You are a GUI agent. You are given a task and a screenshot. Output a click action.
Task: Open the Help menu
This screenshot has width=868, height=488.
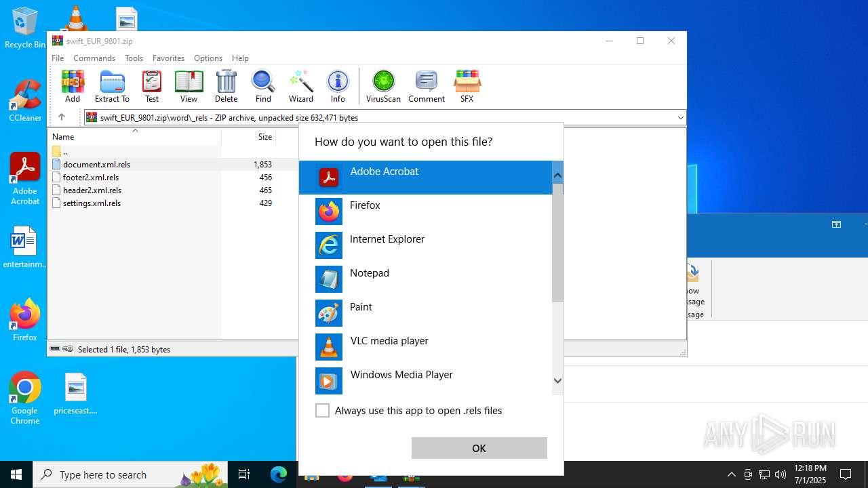click(x=240, y=58)
